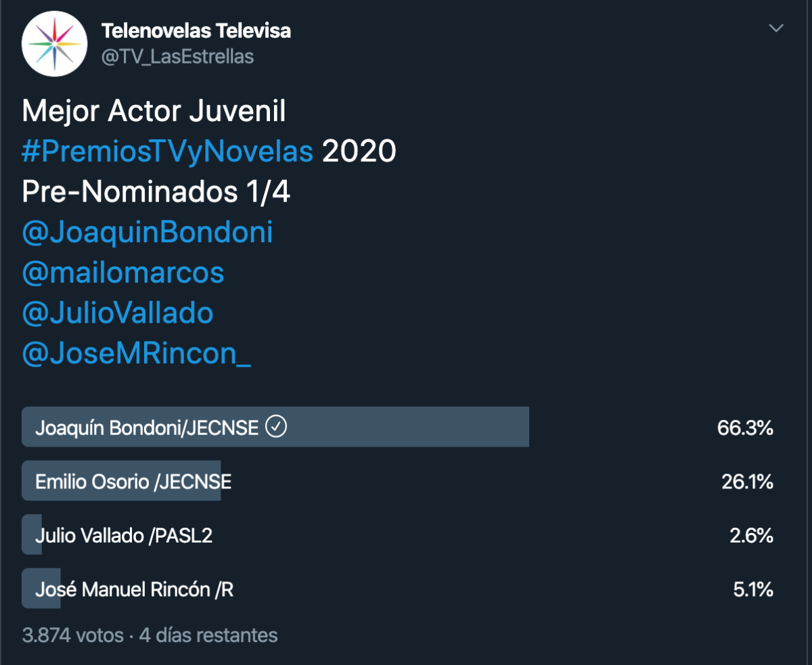This screenshot has height=665, width=812.
Task: Select the Emilio Osorio /JECNSE poll option
Action: (133, 482)
